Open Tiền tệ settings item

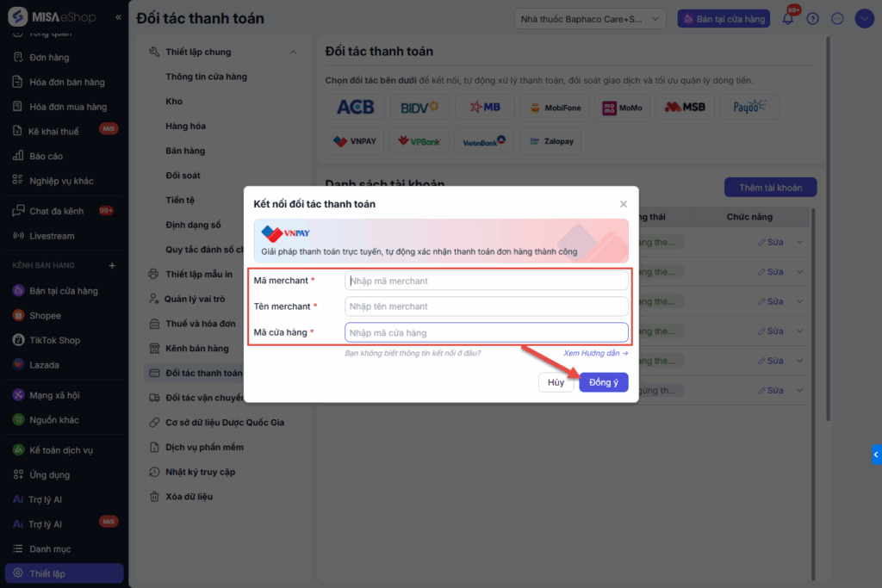tap(180, 200)
